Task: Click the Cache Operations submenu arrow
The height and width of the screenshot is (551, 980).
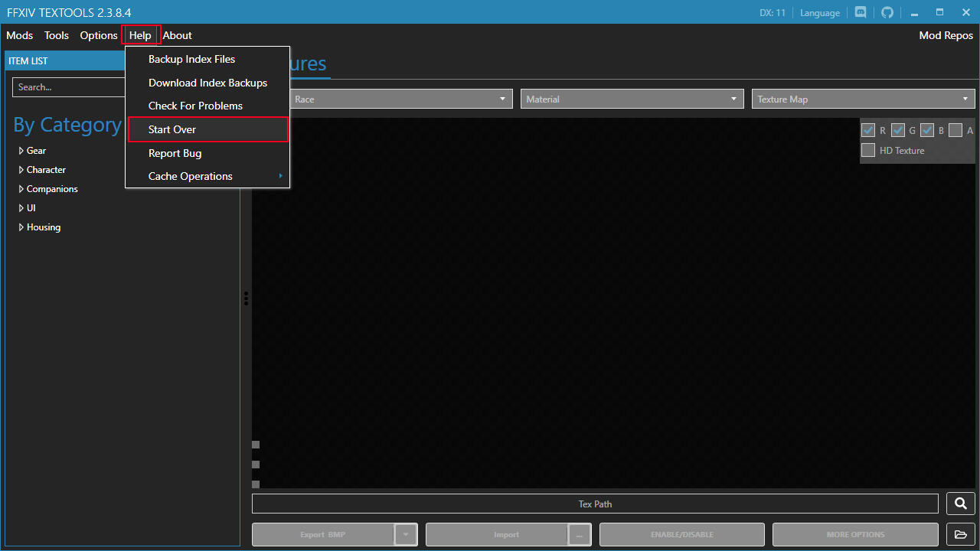Action: 280,176
